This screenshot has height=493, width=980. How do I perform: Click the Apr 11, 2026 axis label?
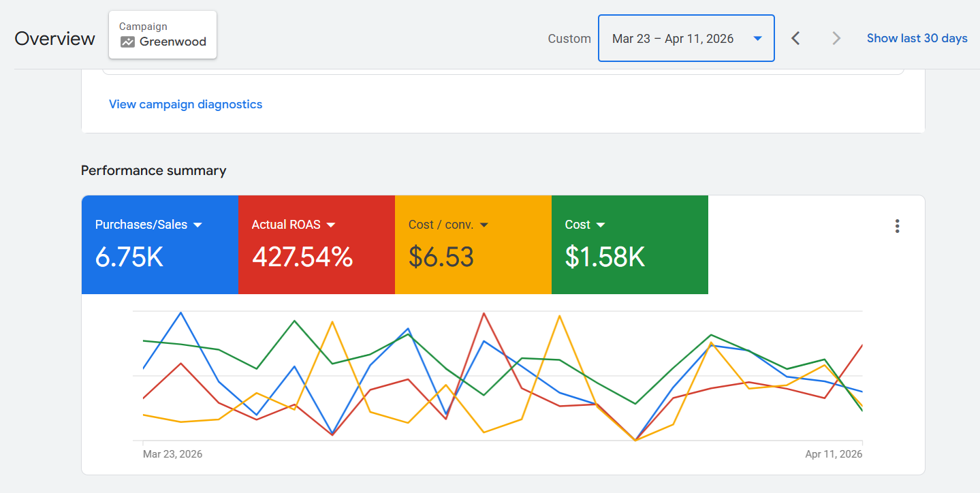[834, 454]
